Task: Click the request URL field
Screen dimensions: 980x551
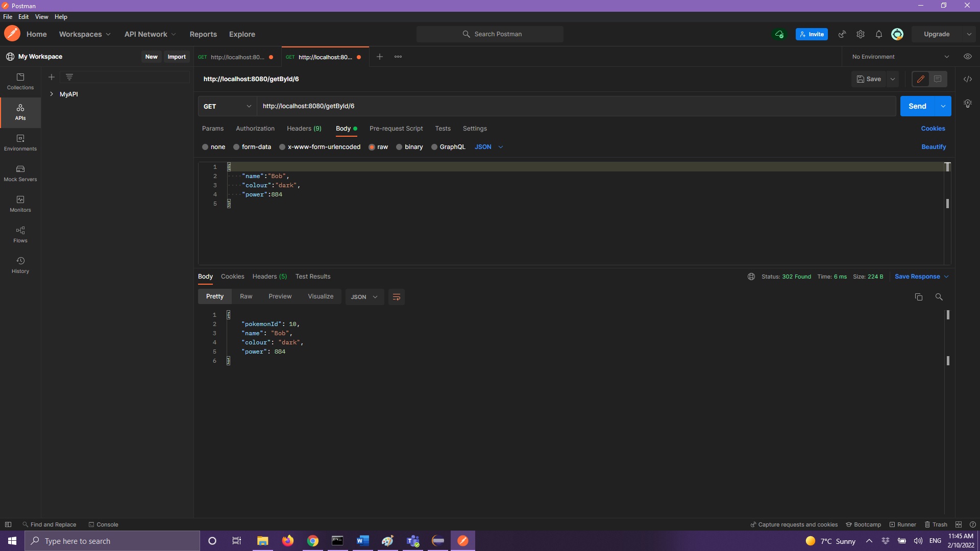Action: coord(576,106)
